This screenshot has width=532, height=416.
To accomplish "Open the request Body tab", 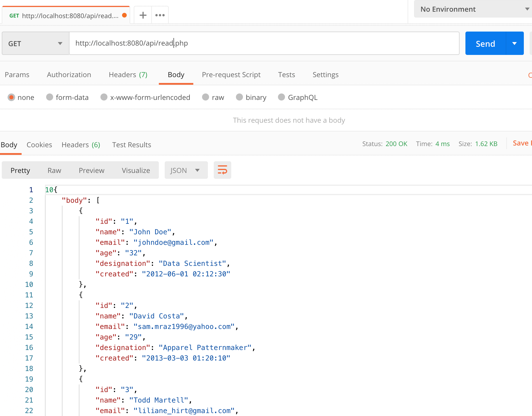I will coord(176,75).
